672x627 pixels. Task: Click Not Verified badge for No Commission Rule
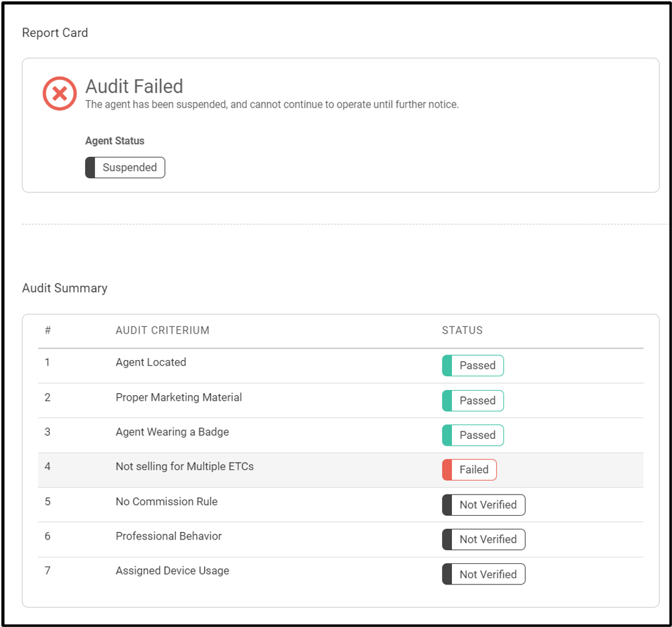(483, 505)
